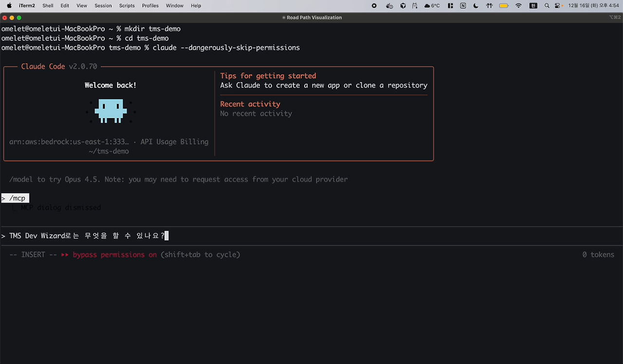This screenshot has width=623, height=364.
Task: Click the 'No recent activity' text
Action: (x=256, y=113)
